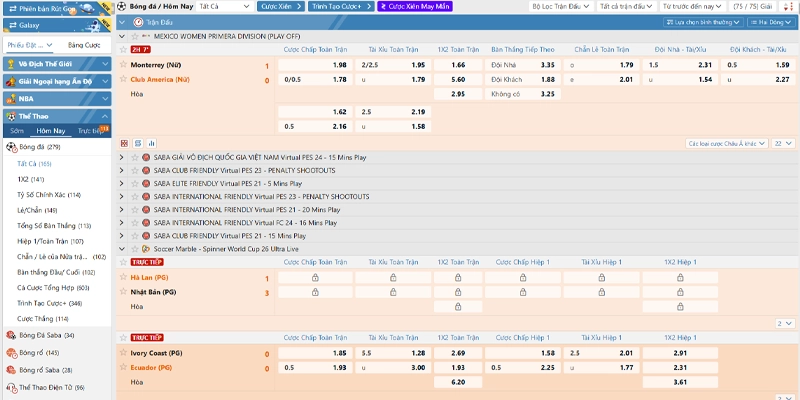Click the Bóng đá soccer ball icon in sidebar

pos(11,147)
